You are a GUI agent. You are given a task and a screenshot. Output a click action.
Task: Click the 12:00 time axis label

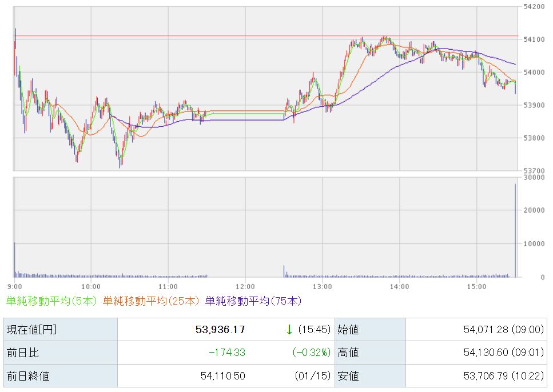coord(245,286)
